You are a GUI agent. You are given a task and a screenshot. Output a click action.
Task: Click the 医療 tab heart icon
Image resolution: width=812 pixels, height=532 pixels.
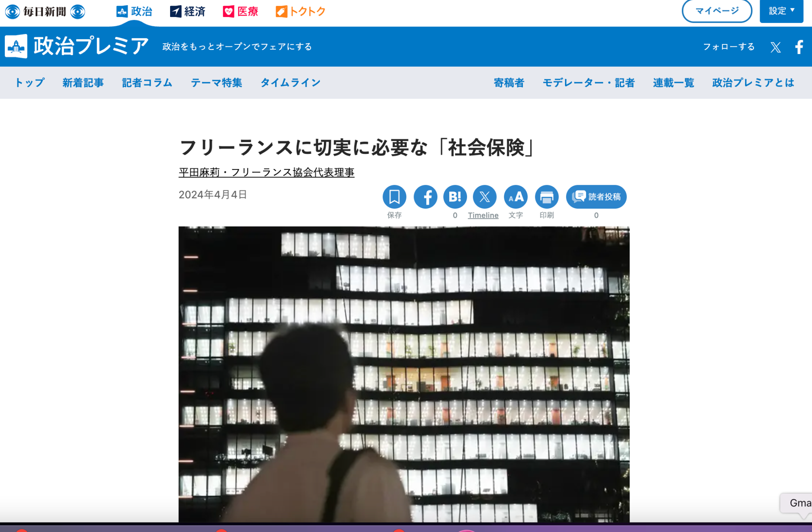point(228,12)
